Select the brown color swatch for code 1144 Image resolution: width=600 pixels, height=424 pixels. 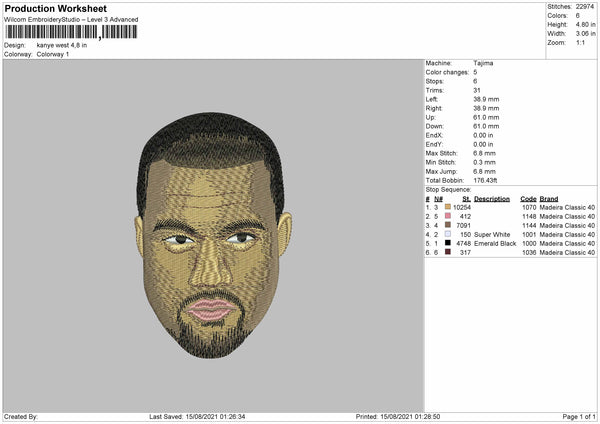coord(448,225)
